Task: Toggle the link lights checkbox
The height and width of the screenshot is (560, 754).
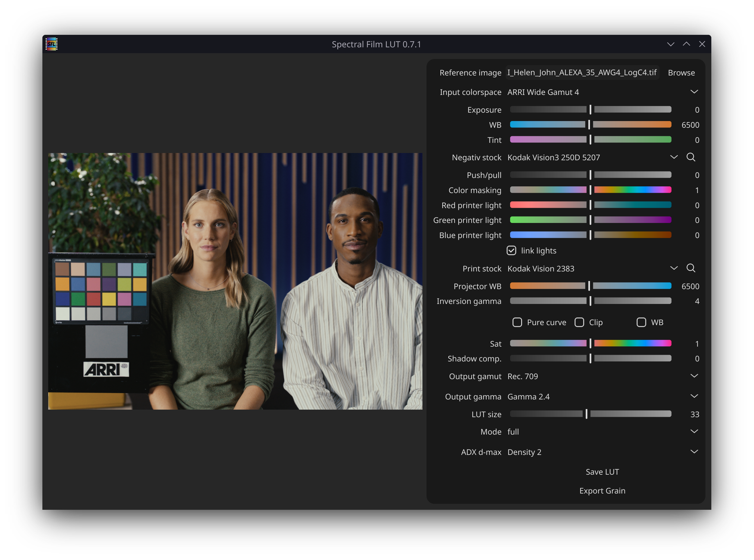Action: 511,251
